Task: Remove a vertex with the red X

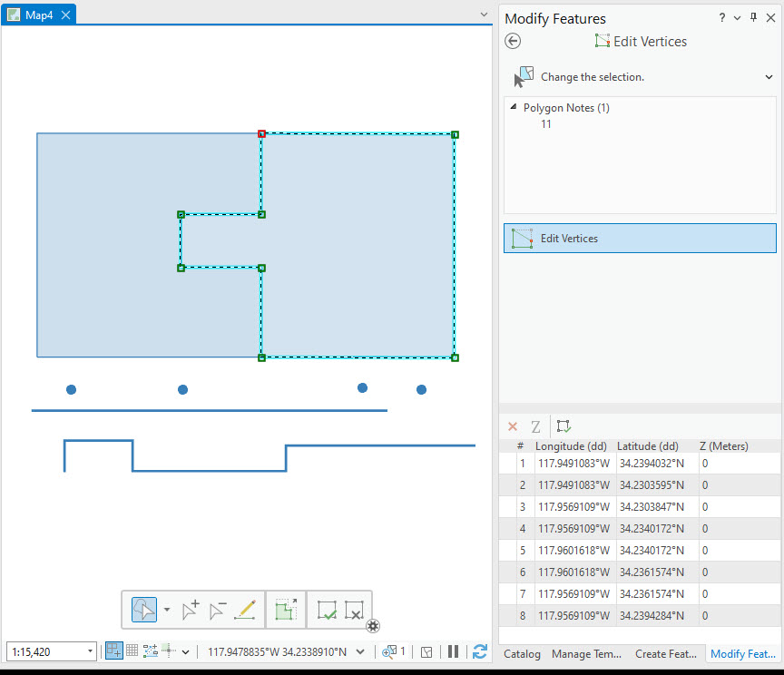Action: point(513,426)
